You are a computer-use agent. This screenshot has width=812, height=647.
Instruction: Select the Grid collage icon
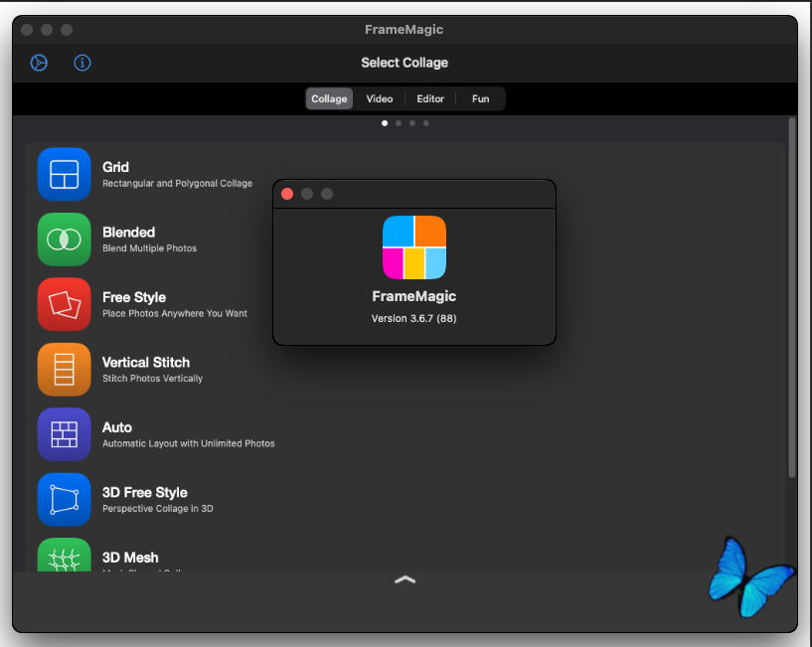tap(65, 174)
